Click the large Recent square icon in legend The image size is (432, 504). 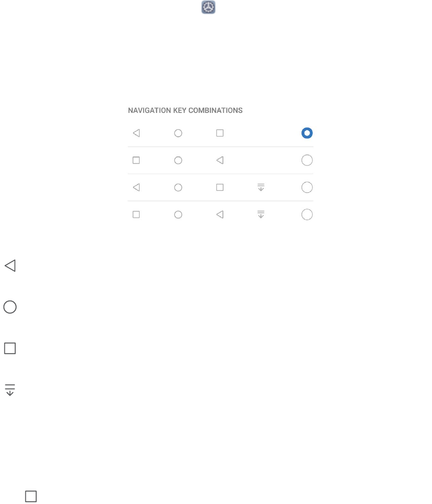pyautogui.click(x=10, y=348)
